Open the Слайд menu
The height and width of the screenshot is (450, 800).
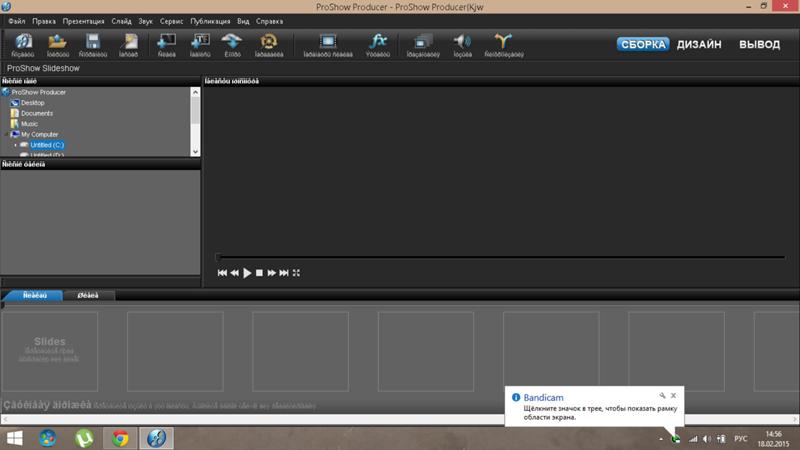click(x=121, y=21)
